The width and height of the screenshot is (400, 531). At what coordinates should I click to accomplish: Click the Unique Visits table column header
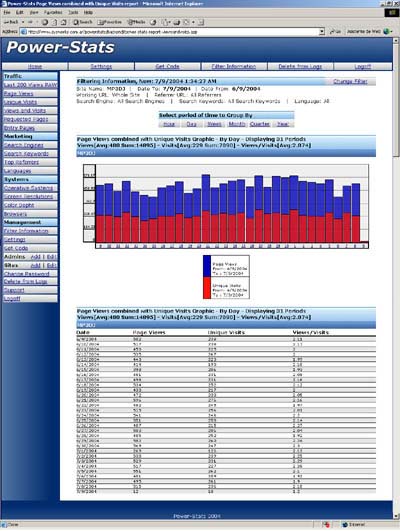click(226, 333)
